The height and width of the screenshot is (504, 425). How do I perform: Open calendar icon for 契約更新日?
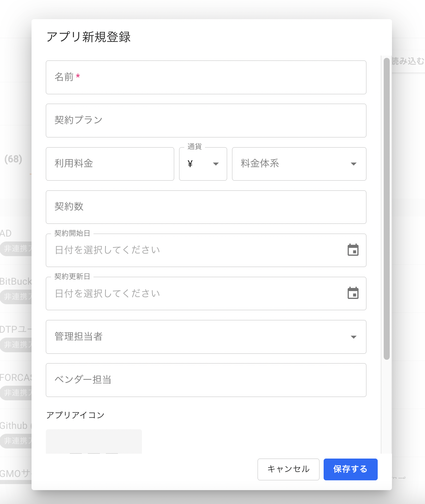353,293
